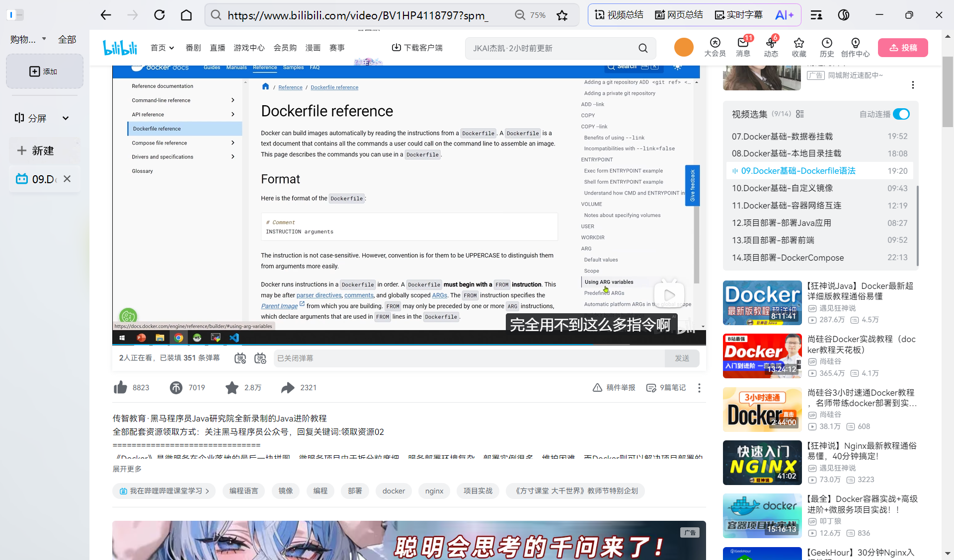Click the like thumbs-up icon
954x560 pixels.
point(121,388)
